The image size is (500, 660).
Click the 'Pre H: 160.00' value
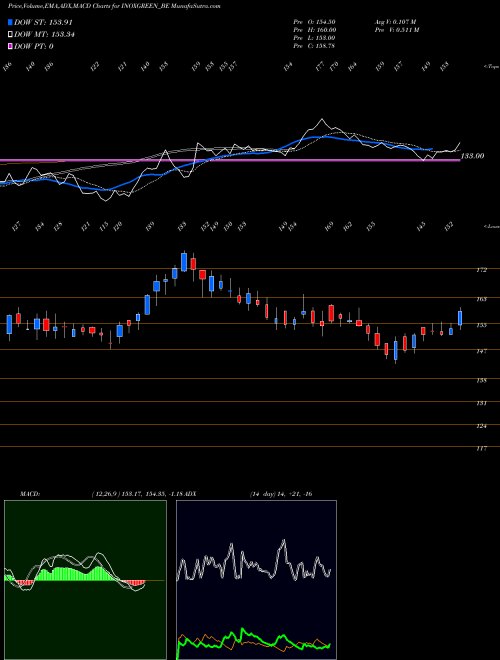click(315, 30)
